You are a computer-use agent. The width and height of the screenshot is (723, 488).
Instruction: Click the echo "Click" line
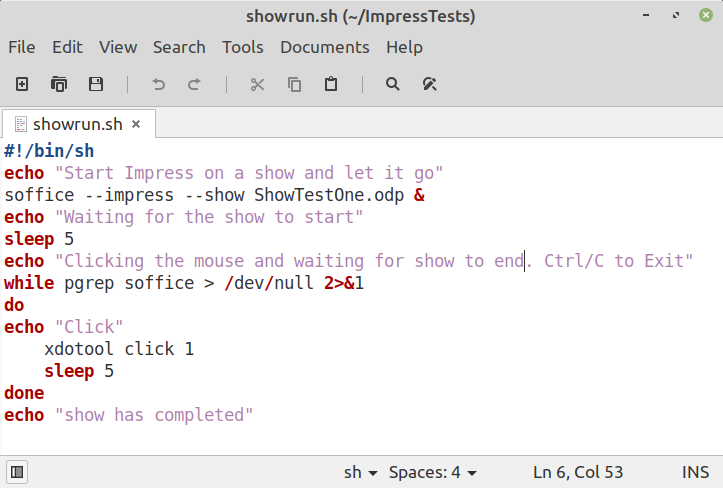pyautogui.click(x=64, y=327)
